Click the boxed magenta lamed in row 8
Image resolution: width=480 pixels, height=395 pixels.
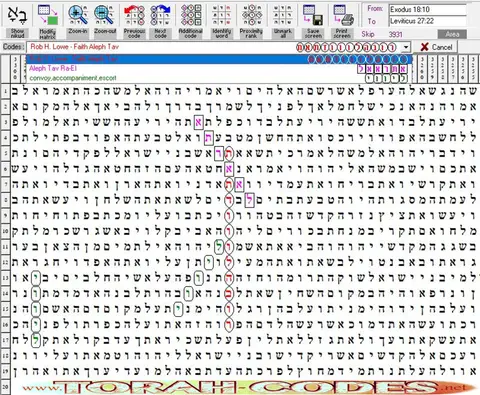[x=250, y=200]
